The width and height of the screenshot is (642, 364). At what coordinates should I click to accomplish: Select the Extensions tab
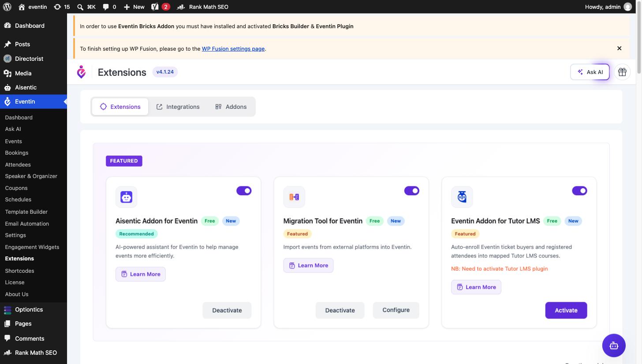(120, 107)
